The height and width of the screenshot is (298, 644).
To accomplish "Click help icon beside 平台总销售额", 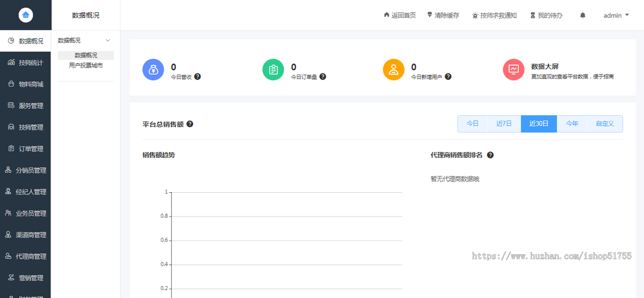I will 189,124.
